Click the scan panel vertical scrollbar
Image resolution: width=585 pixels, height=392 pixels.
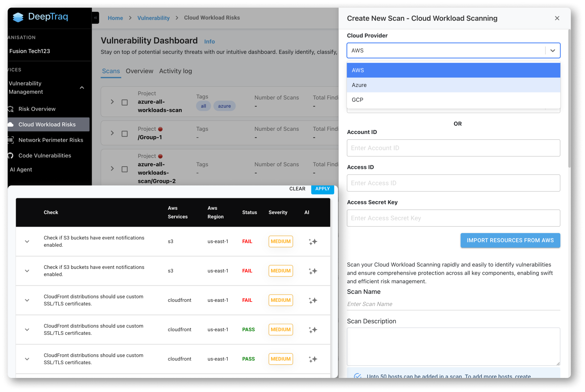(569, 98)
